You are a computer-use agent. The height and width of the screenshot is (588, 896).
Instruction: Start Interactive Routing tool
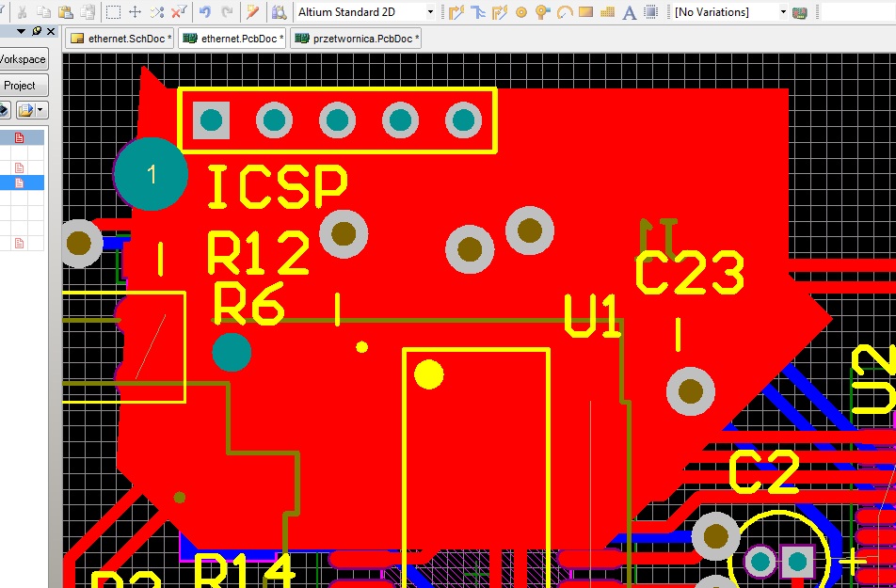(x=456, y=11)
